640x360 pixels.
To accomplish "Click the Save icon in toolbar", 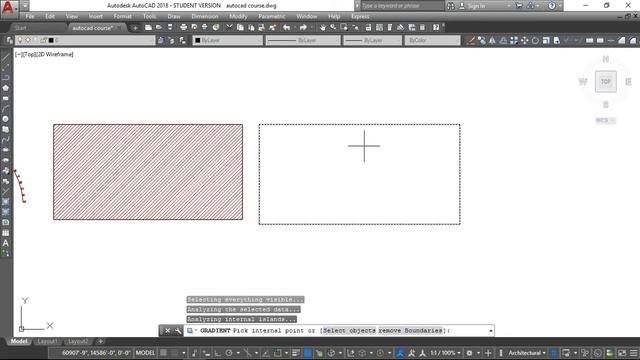I will click(x=170, y=27).
